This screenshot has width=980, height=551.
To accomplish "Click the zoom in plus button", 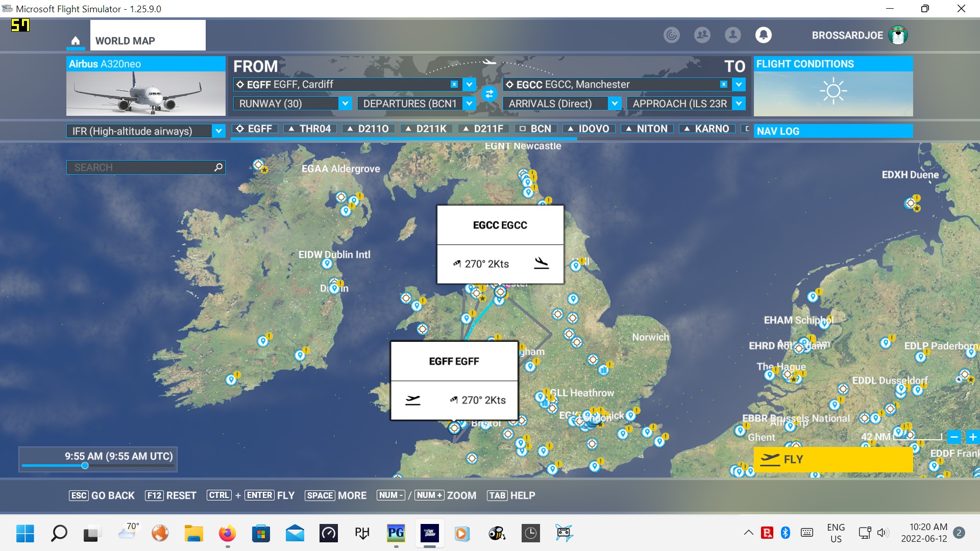I will (972, 437).
